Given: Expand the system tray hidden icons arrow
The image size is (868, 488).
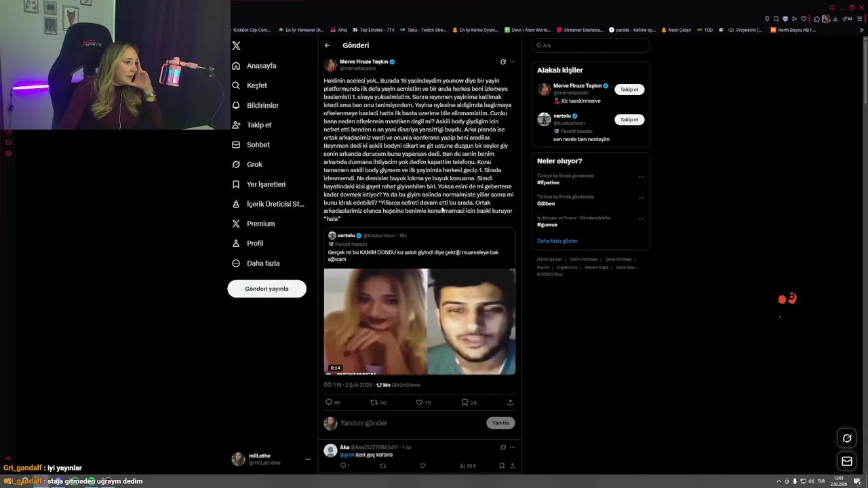Looking at the screenshot, I should [x=778, y=481].
